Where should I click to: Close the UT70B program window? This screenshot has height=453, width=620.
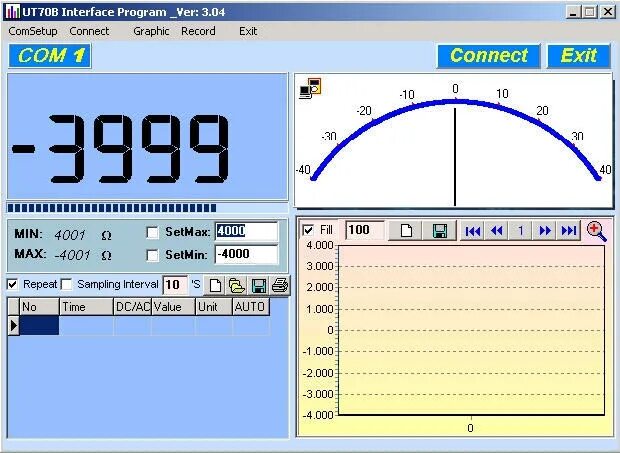[607, 12]
